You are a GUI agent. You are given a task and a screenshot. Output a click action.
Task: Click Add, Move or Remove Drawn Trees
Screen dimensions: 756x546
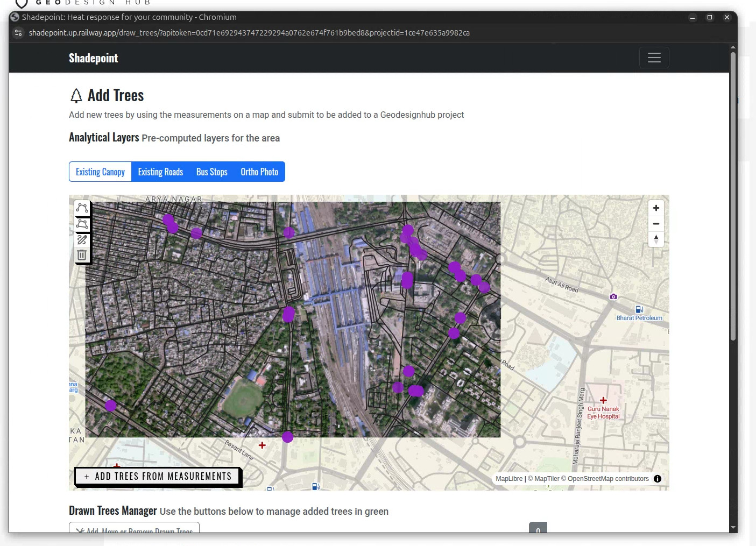pos(134,529)
